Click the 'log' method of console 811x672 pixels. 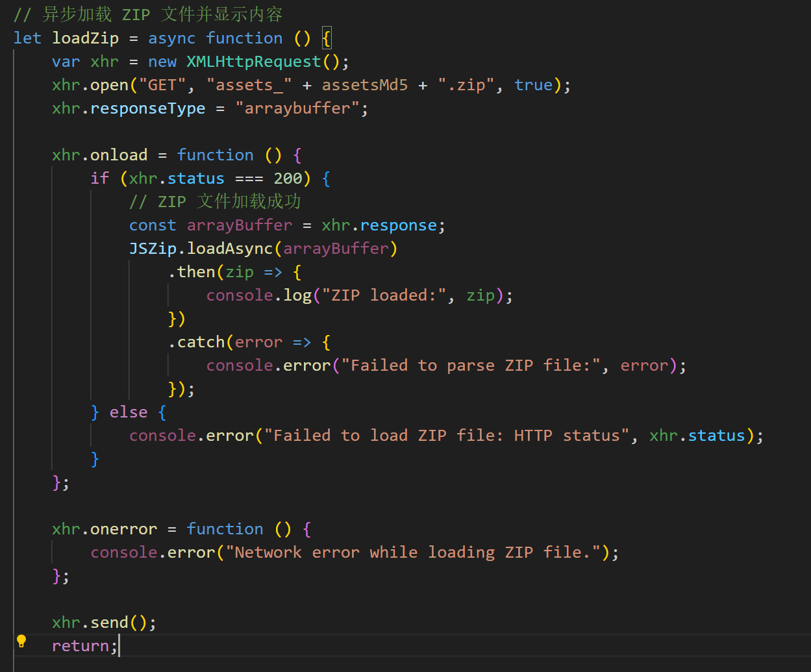click(x=297, y=295)
